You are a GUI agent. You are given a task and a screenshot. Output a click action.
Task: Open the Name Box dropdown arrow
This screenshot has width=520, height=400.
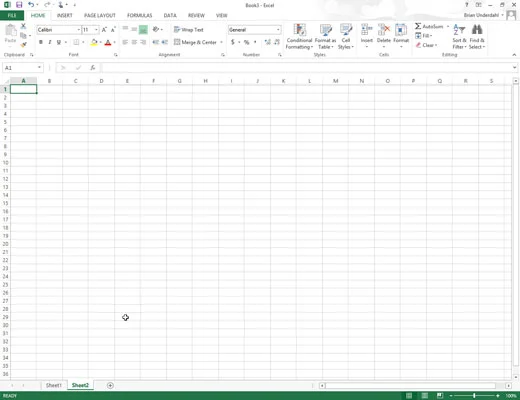click(x=39, y=68)
